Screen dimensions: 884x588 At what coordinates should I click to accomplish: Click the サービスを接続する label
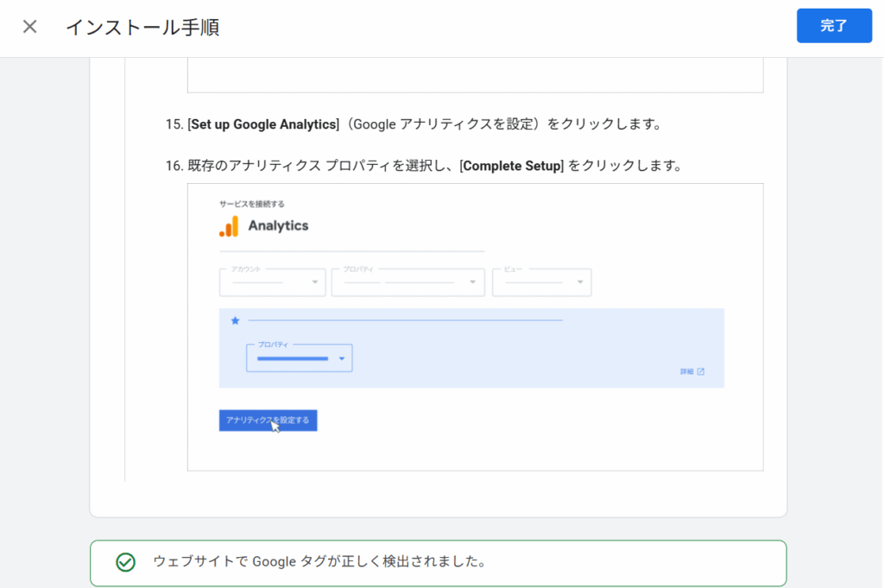(x=251, y=204)
